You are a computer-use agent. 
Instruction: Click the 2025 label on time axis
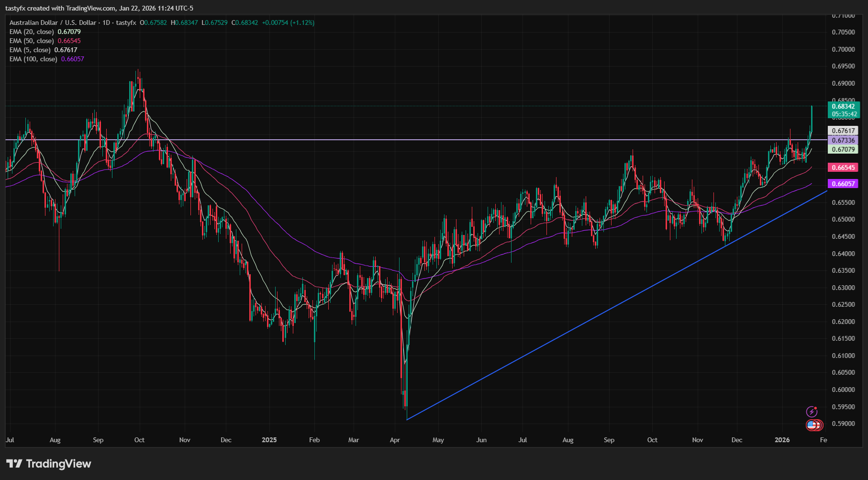point(269,439)
